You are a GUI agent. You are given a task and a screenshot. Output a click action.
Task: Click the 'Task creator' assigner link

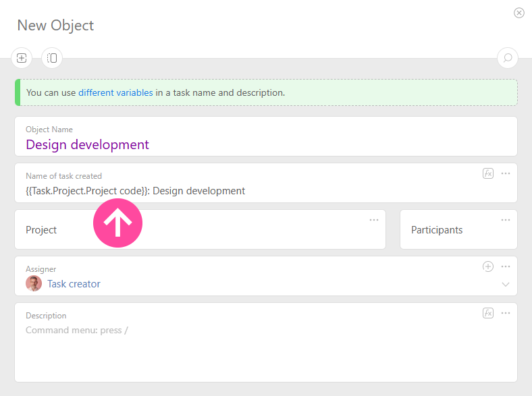[x=74, y=284]
